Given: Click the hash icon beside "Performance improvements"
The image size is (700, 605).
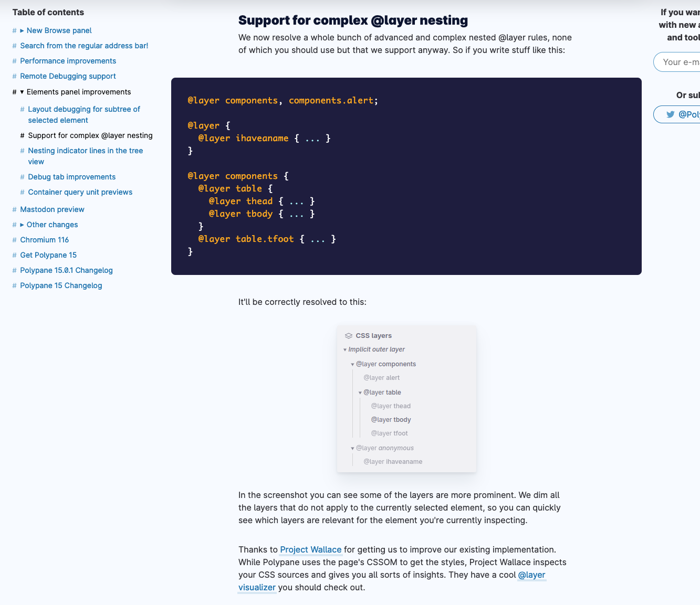Looking at the screenshot, I should [x=13, y=61].
